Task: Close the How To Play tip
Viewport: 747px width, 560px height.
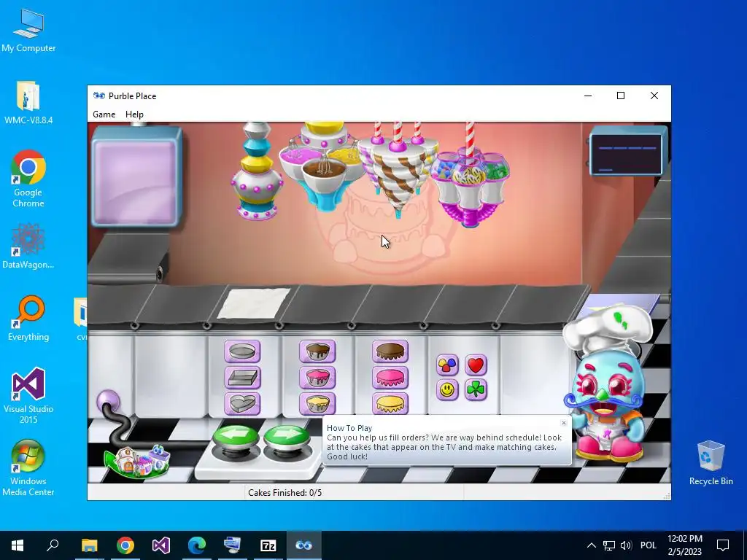Action: (564, 423)
